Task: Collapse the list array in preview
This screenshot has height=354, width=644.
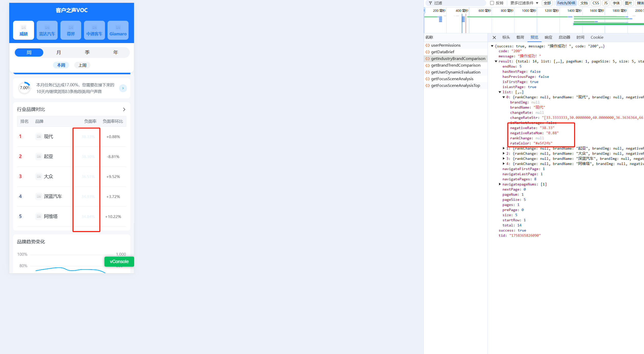Action: (x=500, y=92)
